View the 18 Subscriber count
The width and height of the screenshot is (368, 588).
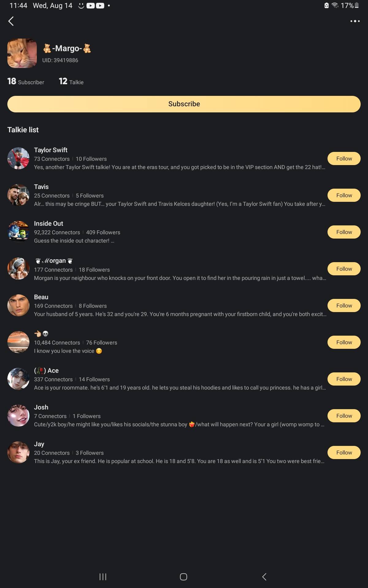click(x=26, y=81)
